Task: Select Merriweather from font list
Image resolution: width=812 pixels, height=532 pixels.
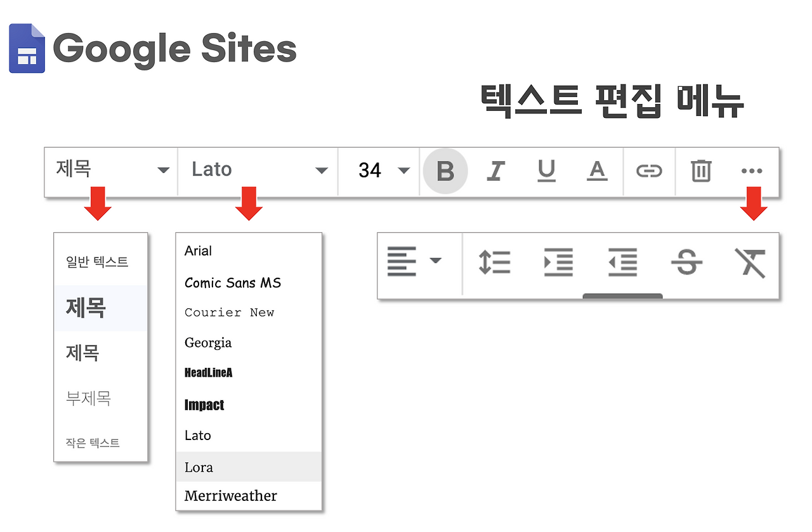Action: (231, 496)
